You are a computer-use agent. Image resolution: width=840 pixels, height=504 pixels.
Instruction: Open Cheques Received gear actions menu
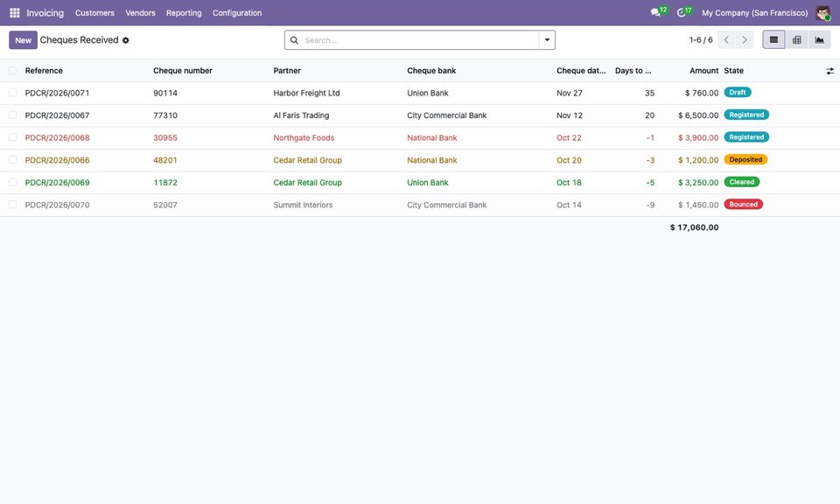click(x=126, y=40)
